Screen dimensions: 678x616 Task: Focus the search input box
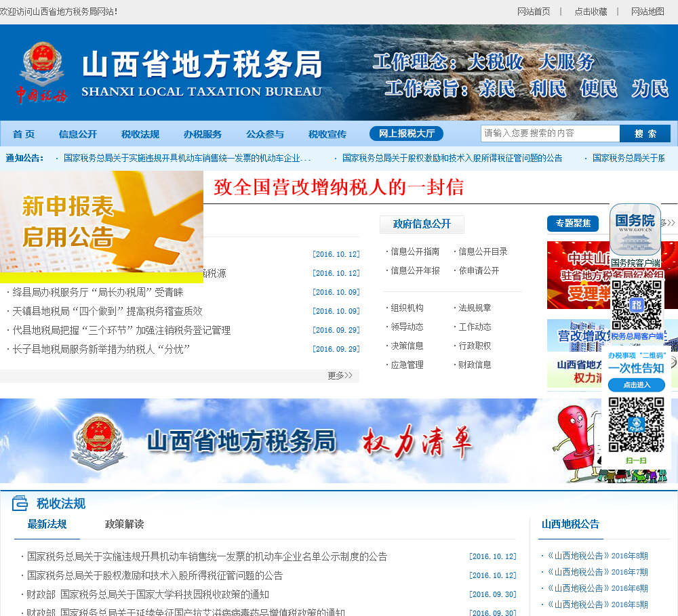pyautogui.click(x=550, y=134)
